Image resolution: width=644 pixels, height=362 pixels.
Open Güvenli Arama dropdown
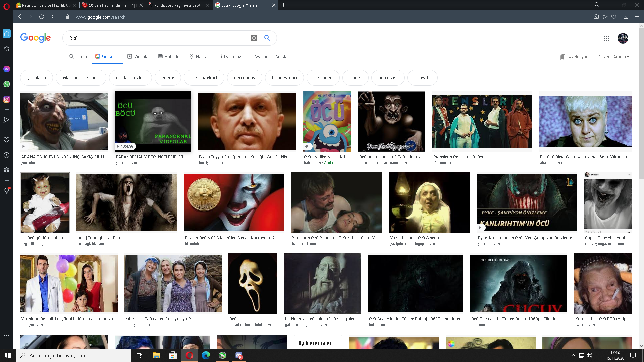[614, 57]
